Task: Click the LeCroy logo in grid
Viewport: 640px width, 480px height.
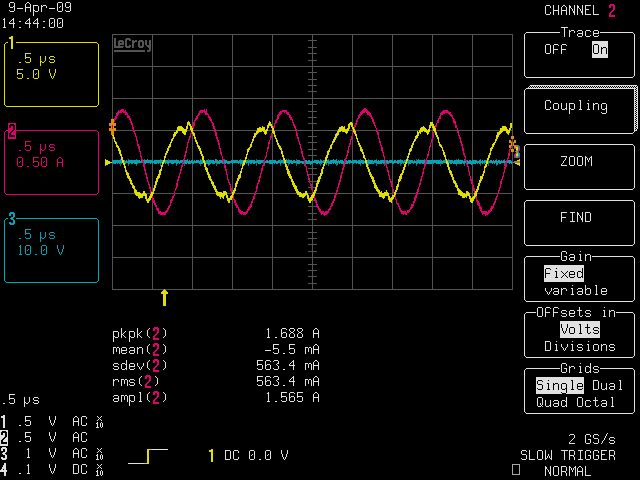Action: (132, 44)
